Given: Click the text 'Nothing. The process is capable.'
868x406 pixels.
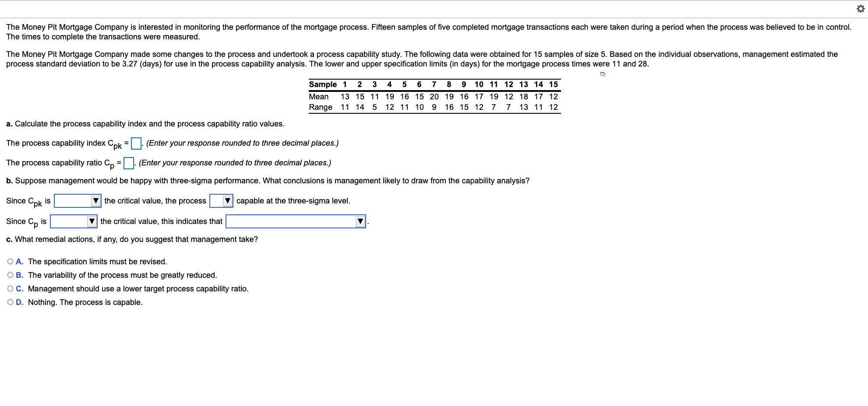Looking at the screenshot, I should 85,301.
